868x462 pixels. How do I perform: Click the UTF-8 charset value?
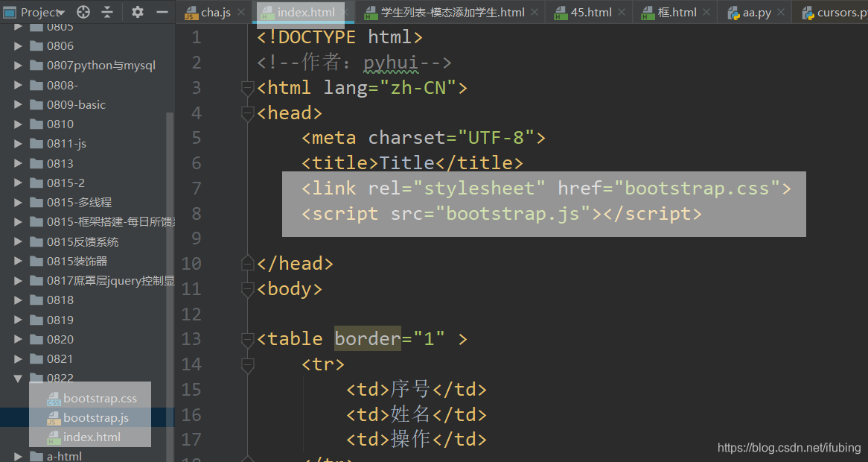[x=496, y=138]
